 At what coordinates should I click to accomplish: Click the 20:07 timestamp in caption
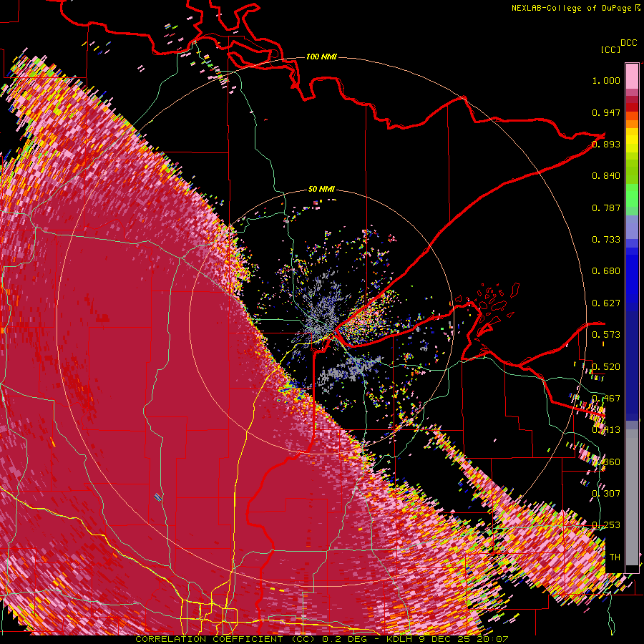492,639
